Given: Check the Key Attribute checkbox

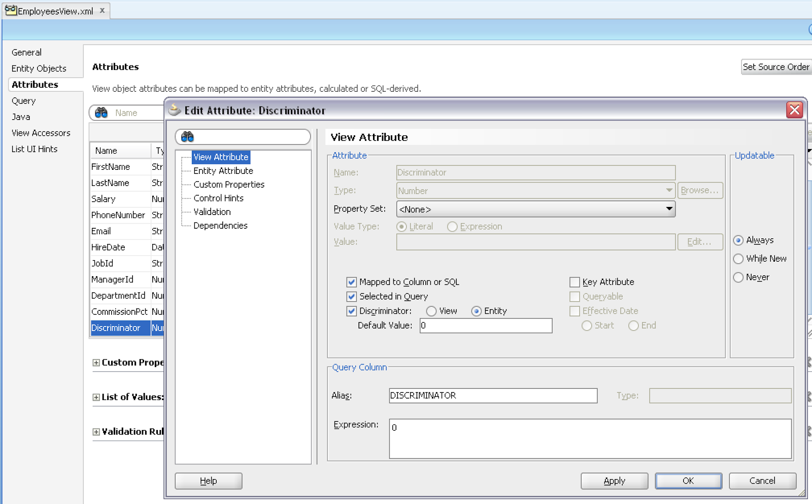Looking at the screenshot, I should click(574, 282).
